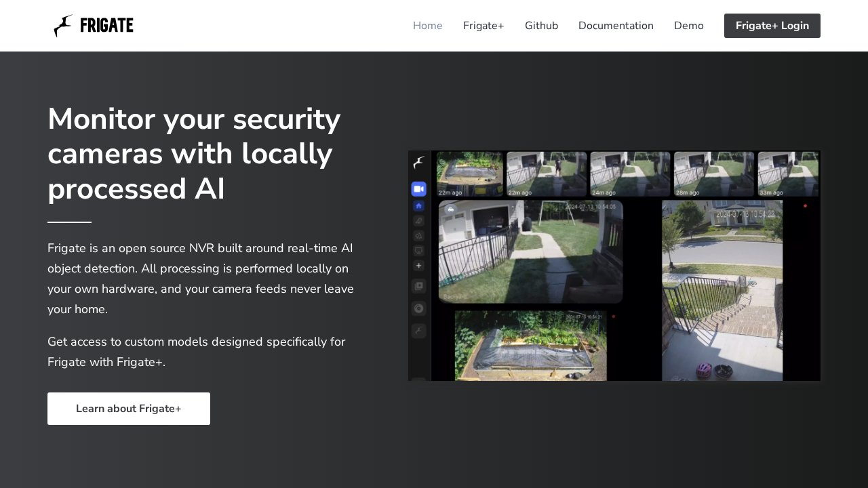Open the Documentation nav link
The image size is (868, 488).
tap(616, 26)
